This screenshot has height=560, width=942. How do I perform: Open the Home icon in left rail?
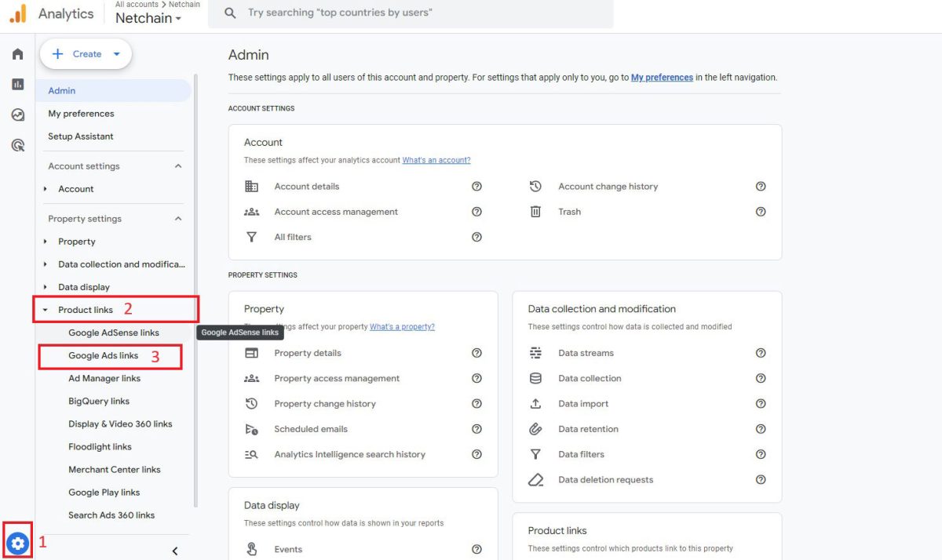tap(17, 54)
